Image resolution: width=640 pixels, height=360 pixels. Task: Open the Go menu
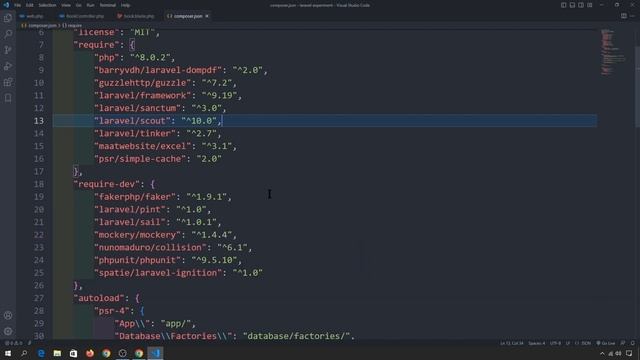[78, 5]
